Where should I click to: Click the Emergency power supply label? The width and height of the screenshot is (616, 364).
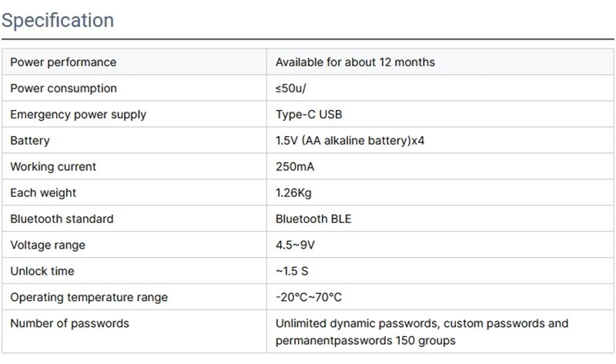[x=78, y=115]
